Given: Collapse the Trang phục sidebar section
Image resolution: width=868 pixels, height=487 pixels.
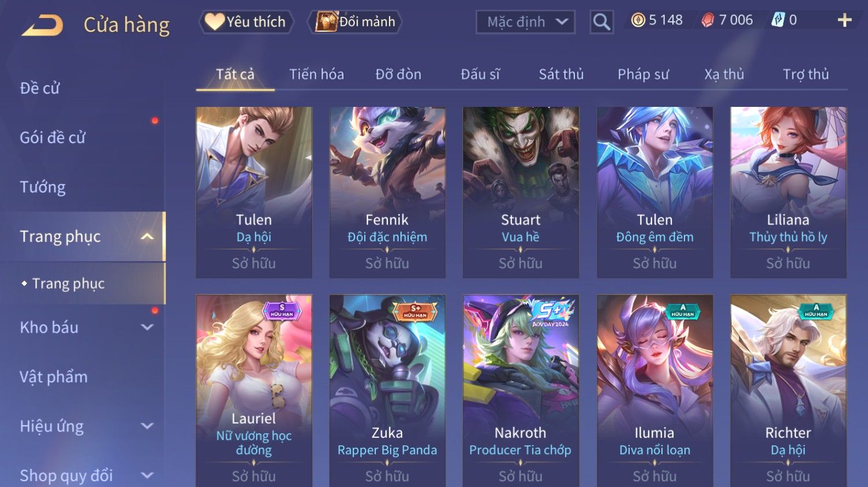Looking at the screenshot, I should coord(147,236).
